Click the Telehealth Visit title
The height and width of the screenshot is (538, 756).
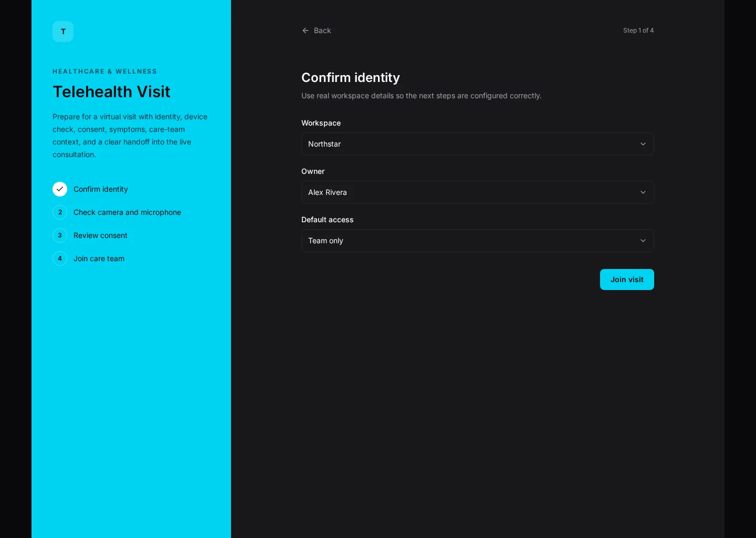tap(111, 91)
